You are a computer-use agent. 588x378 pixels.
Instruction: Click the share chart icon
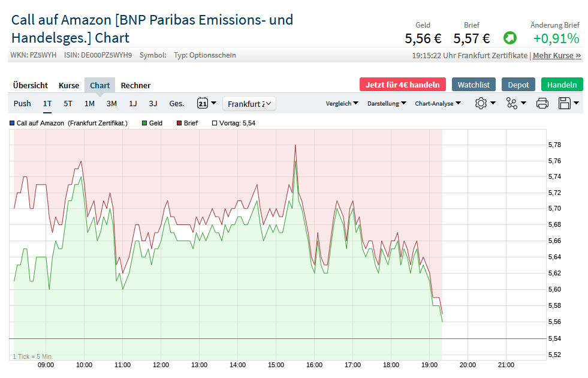[511, 103]
